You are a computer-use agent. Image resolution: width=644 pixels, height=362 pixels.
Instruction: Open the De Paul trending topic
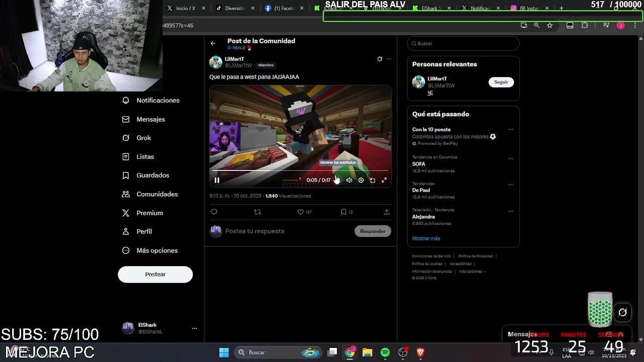pyautogui.click(x=421, y=191)
